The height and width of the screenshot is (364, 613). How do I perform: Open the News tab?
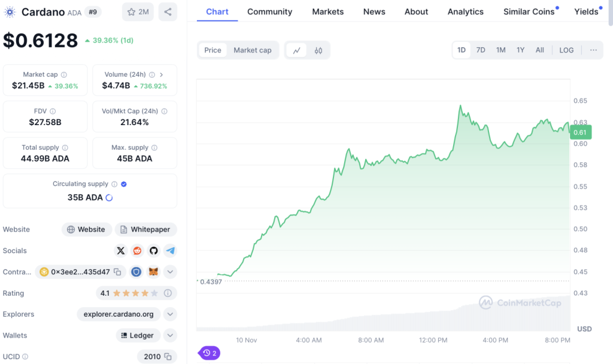click(x=374, y=12)
